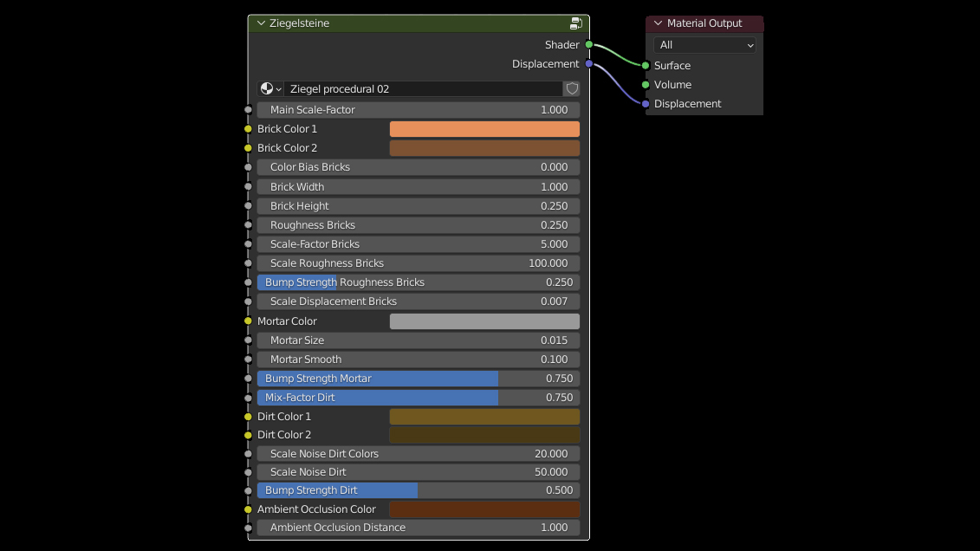Image resolution: width=980 pixels, height=551 pixels.
Task: Click the Volume input socket
Action: 646,85
